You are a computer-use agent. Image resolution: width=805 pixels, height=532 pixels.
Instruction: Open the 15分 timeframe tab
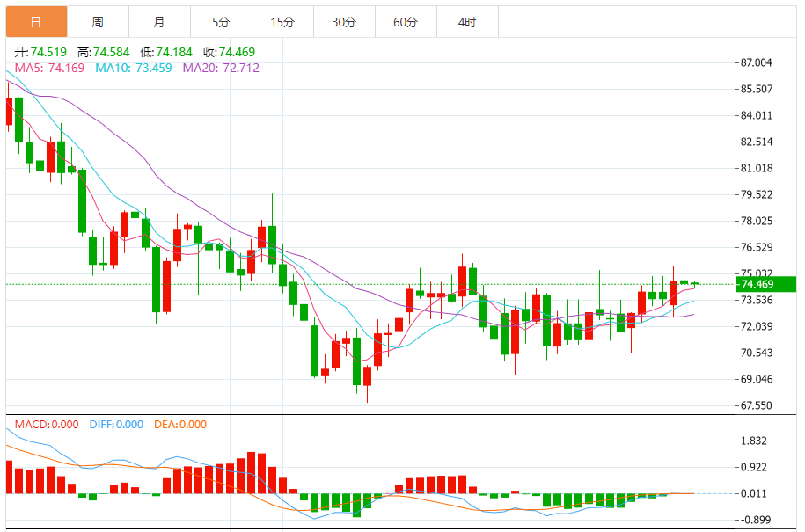283,22
